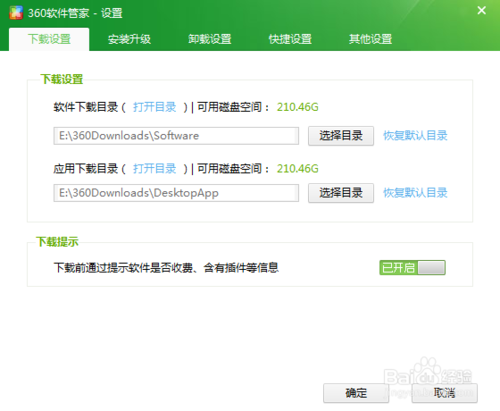Click 恢复默认目录 next to the DesktopApp path
Image resolution: width=500 pixels, height=411 pixels.
415,193
